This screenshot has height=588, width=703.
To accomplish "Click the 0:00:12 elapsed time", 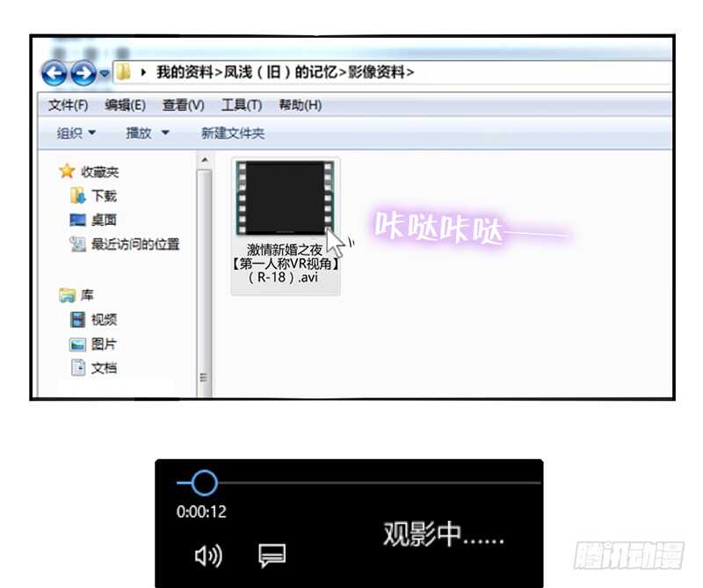I will [x=201, y=512].
